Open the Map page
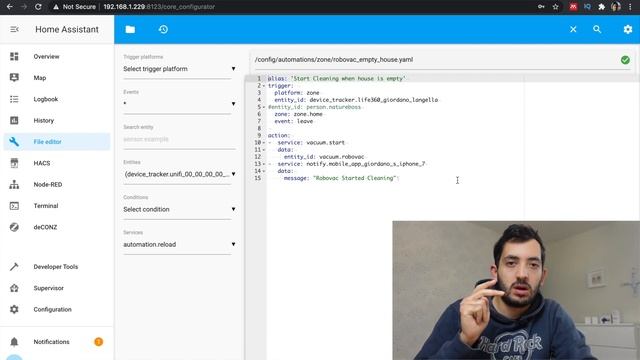 pyautogui.click(x=40, y=78)
